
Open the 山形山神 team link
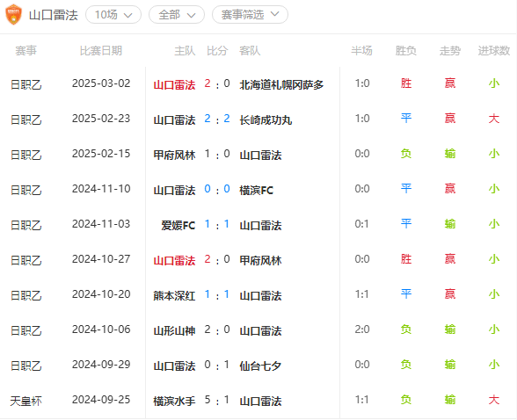[x=174, y=330]
